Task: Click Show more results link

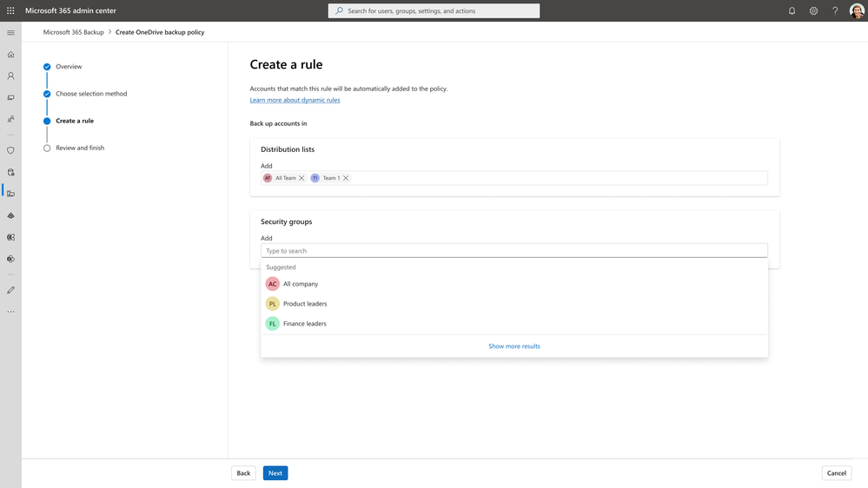Action: 514,346
